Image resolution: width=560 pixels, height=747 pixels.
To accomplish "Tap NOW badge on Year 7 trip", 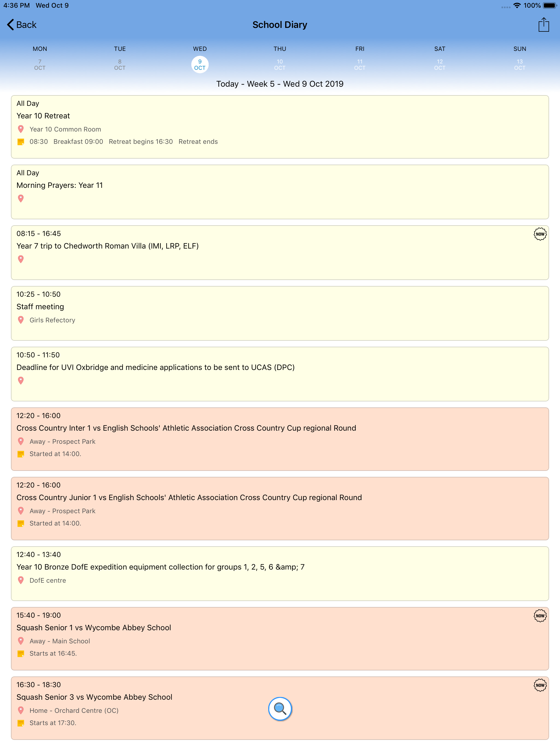I will 540,234.
